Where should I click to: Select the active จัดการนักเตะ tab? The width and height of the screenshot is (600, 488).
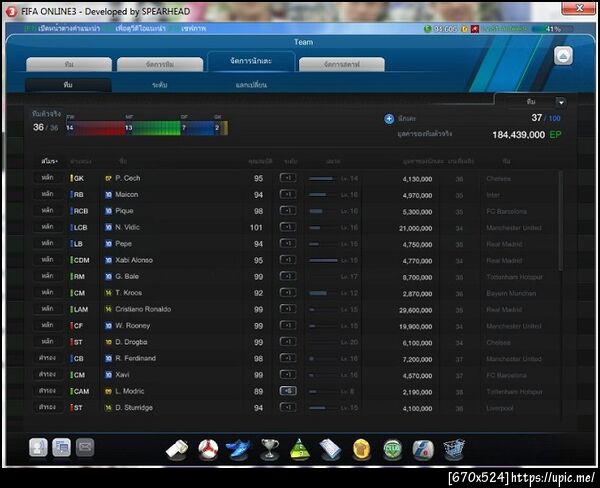click(x=251, y=61)
